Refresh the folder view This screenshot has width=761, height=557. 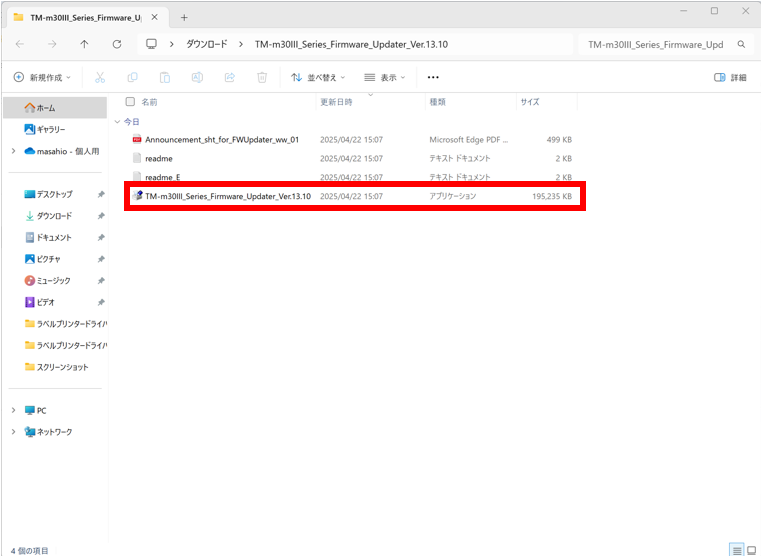[x=117, y=44]
